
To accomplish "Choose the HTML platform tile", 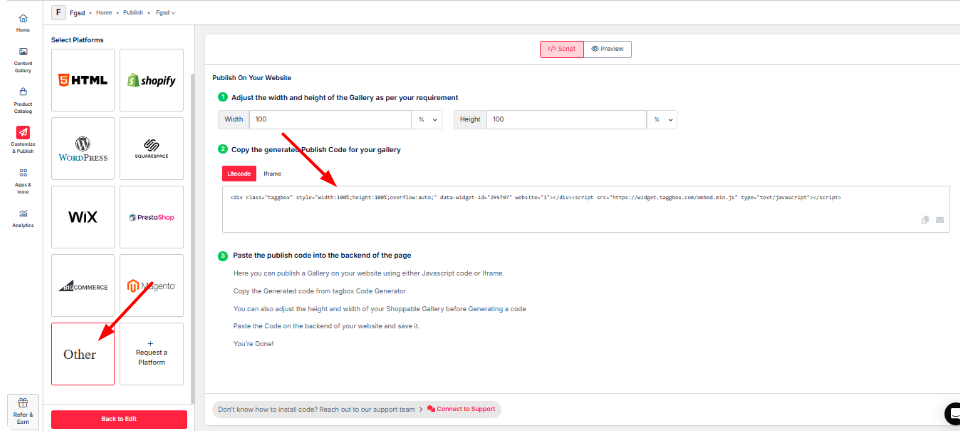I will tap(83, 80).
